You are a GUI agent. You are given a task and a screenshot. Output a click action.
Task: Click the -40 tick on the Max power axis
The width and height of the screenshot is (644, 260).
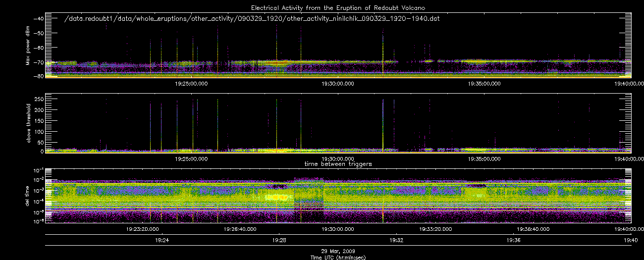pos(38,18)
